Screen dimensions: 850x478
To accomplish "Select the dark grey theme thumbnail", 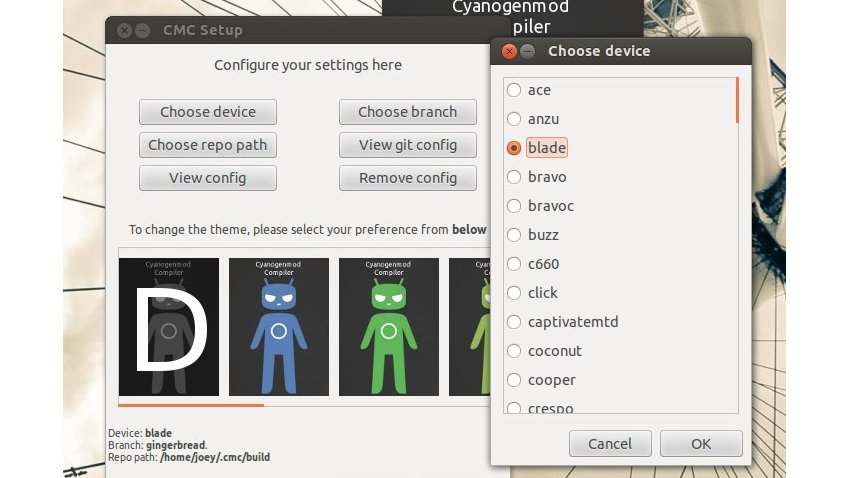I will [x=169, y=327].
